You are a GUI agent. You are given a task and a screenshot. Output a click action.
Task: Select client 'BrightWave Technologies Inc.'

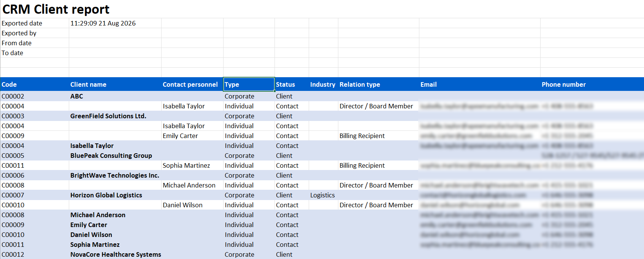coord(115,175)
